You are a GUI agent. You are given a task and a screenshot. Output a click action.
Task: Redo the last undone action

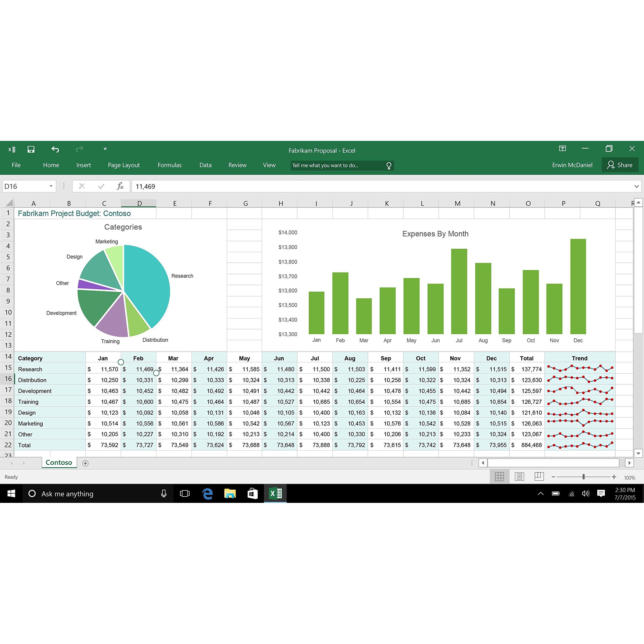coord(79,149)
